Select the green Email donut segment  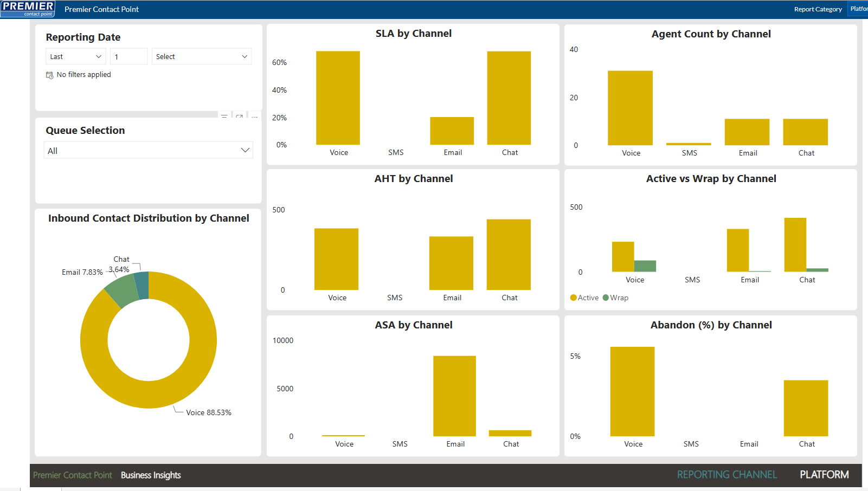point(124,290)
